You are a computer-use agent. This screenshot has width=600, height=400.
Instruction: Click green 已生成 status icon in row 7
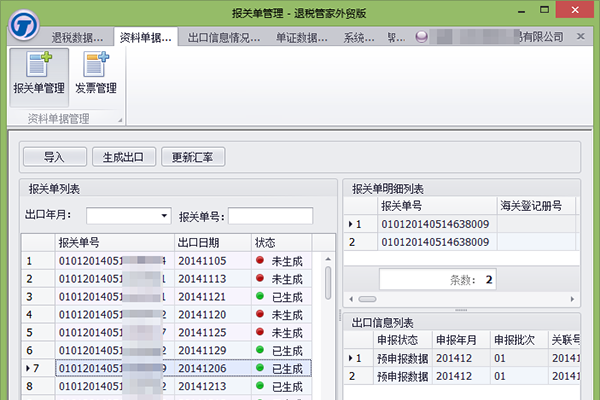260,367
